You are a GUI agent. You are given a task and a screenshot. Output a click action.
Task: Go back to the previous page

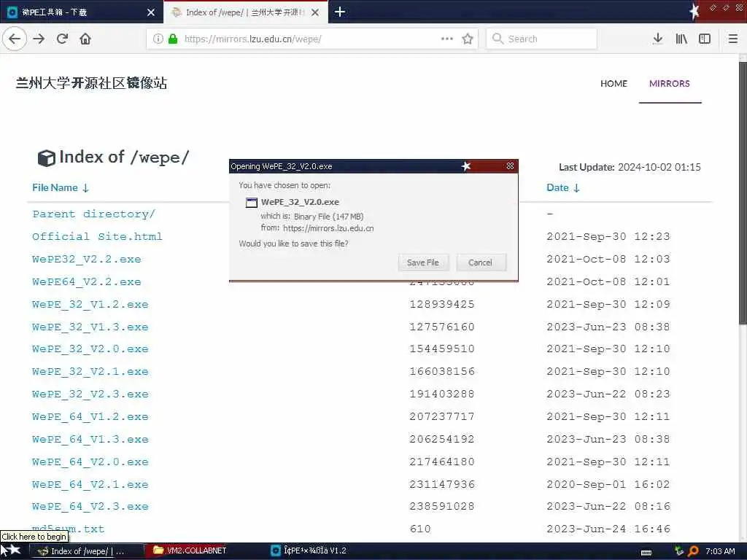[x=15, y=39]
